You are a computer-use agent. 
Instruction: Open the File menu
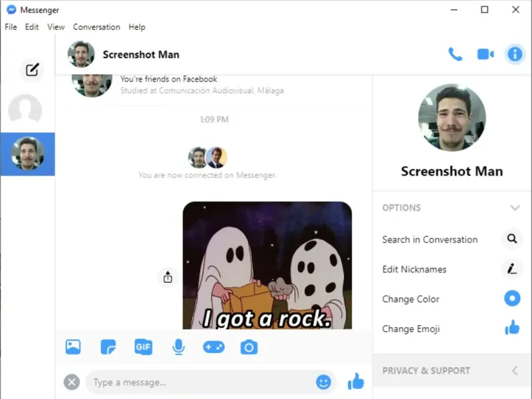[x=11, y=27]
